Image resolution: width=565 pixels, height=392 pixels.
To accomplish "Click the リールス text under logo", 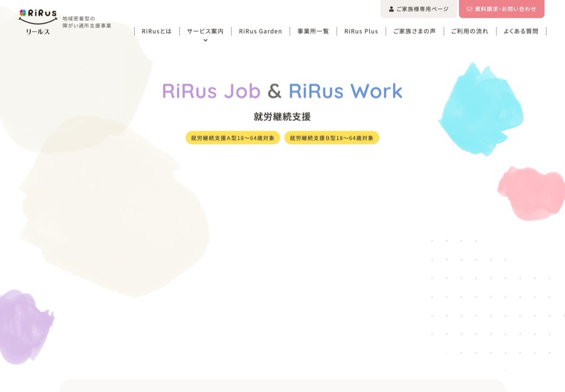I will (38, 31).
